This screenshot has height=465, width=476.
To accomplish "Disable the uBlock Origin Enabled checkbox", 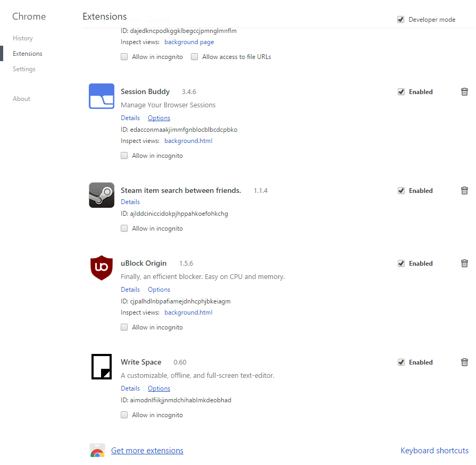I will pos(402,264).
